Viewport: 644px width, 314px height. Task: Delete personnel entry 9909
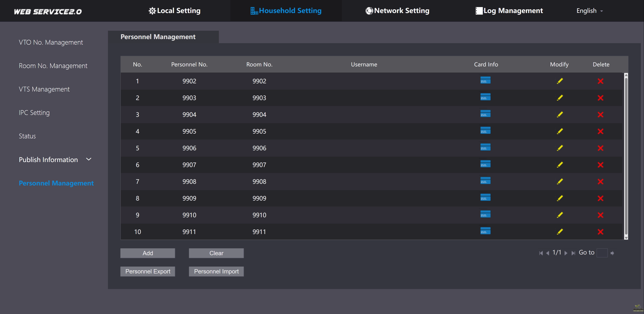click(600, 198)
